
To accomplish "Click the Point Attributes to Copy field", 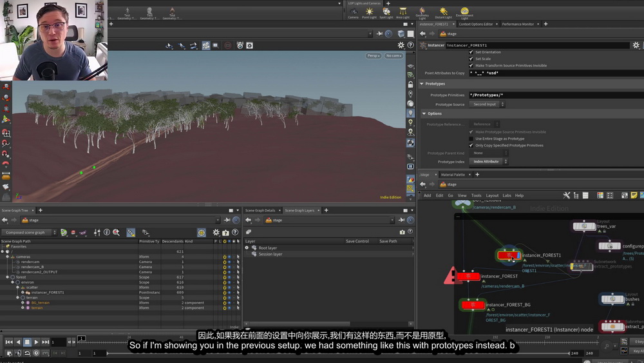I will [x=556, y=73].
